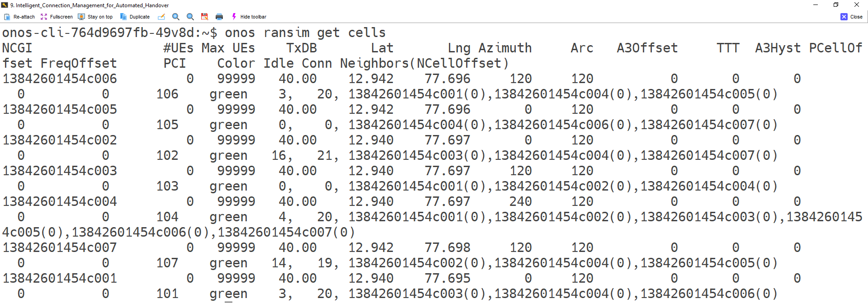Select the Re-attach clipboard icon
The width and height of the screenshot is (868, 303).
(7, 17)
